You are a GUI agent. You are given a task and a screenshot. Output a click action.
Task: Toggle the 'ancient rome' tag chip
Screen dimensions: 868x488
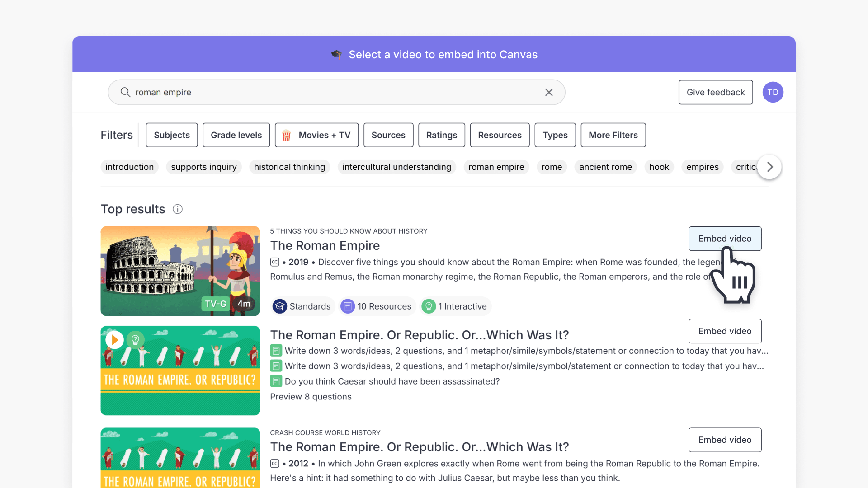coord(605,167)
